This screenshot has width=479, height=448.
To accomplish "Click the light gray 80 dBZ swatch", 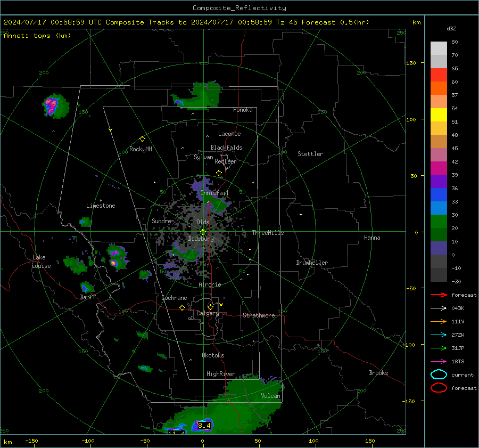I will pos(439,48).
